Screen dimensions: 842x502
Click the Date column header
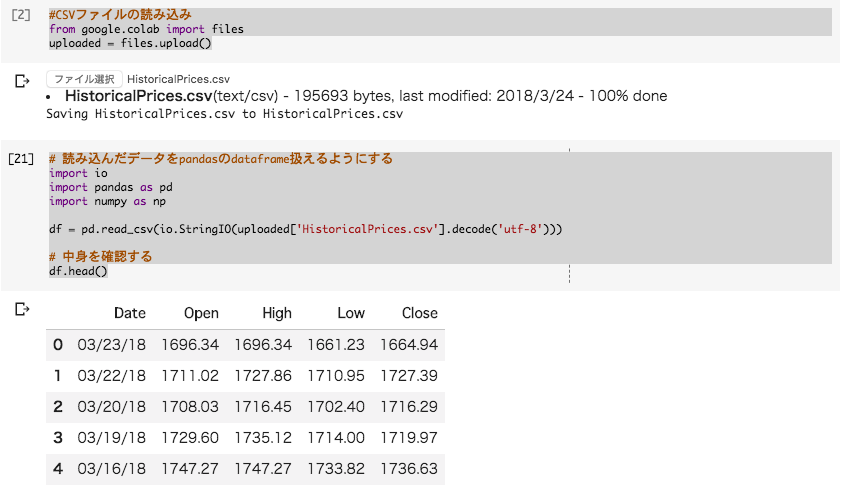[x=129, y=313]
